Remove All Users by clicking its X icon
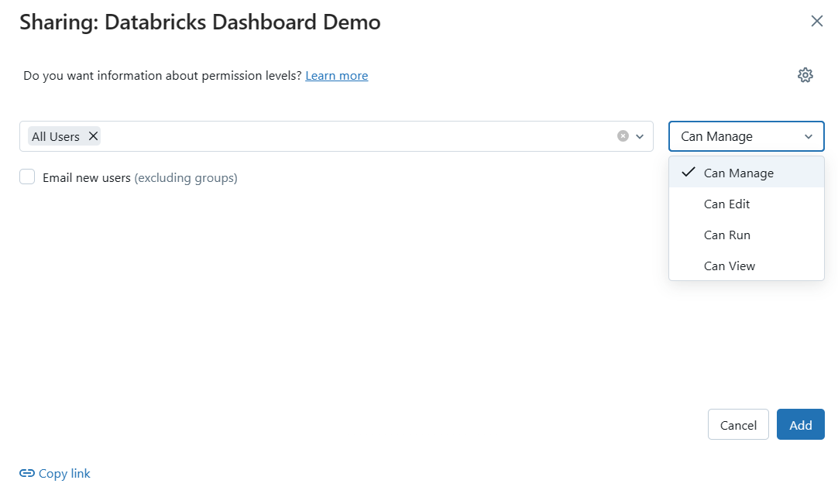838x504 pixels. click(x=92, y=135)
